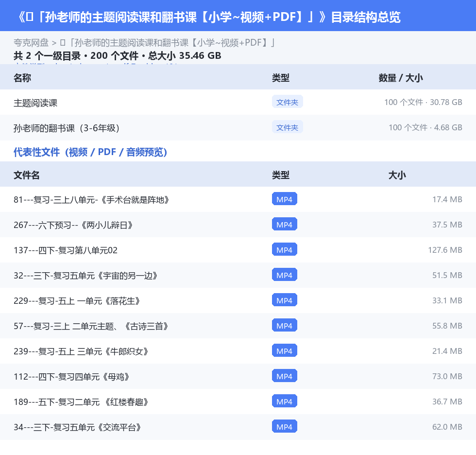Click 文件夹 badge in 主题阅读课 row
This screenshot has width=476, height=455.
point(287,102)
